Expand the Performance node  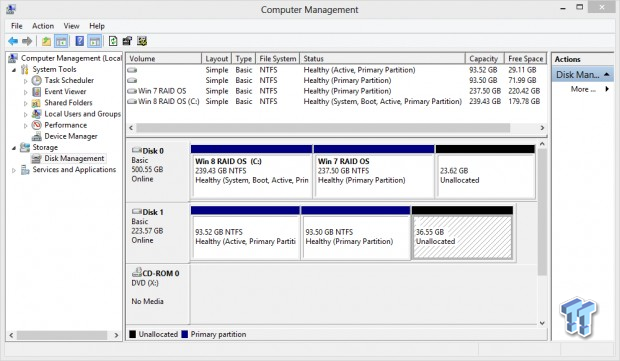click(26, 125)
